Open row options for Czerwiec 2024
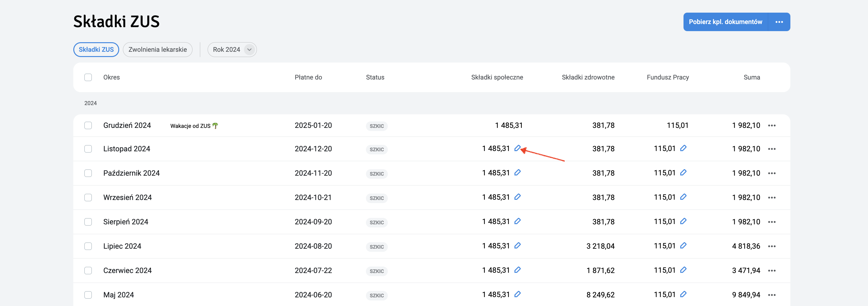The image size is (868, 306). 772,271
